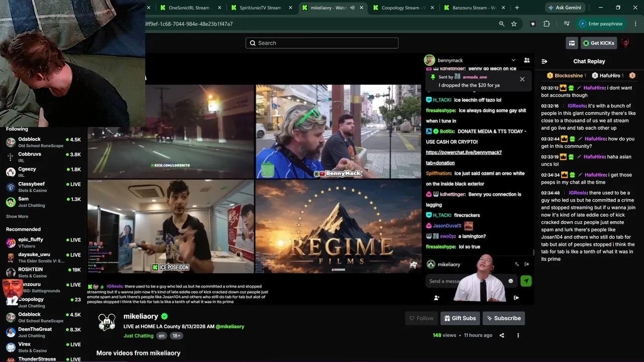Click the 'en' language tag
The width and height of the screenshot is (644, 362).
[x=162, y=336]
